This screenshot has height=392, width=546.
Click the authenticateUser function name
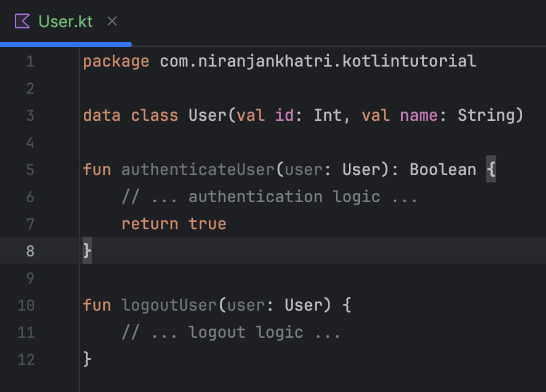click(197, 169)
